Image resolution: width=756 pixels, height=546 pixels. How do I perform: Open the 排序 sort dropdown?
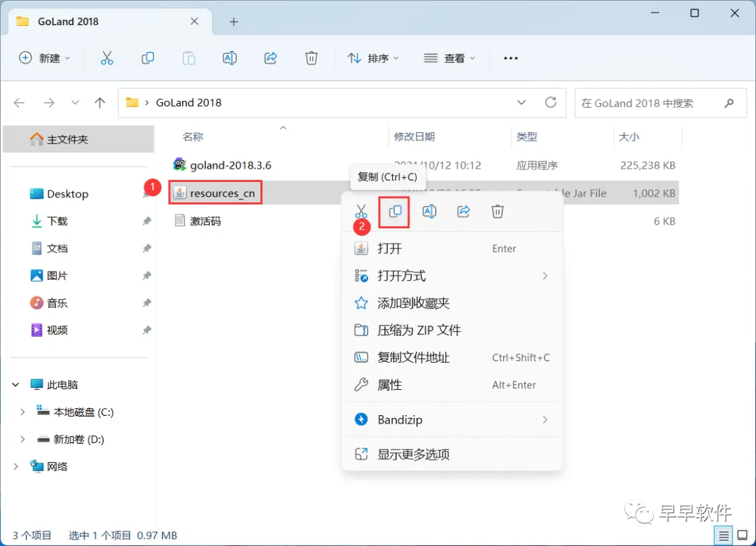pos(373,58)
